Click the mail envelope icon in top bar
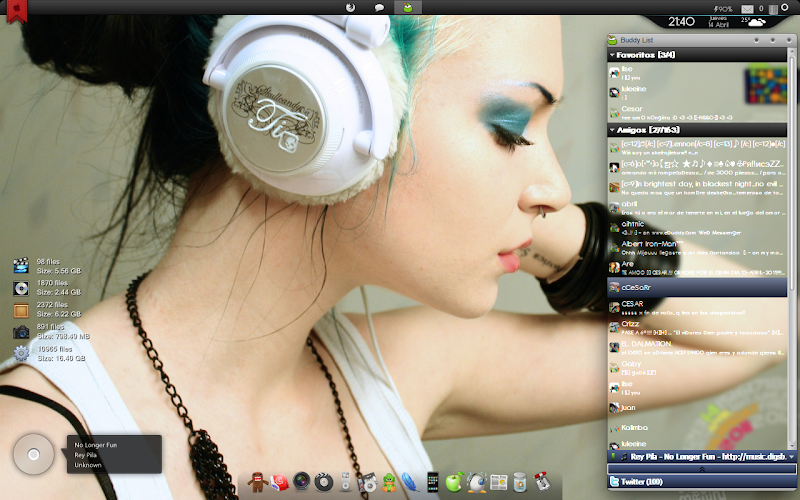The width and height of the screenshot is (800, 500). pyautogui.click(x=747, y=9)
